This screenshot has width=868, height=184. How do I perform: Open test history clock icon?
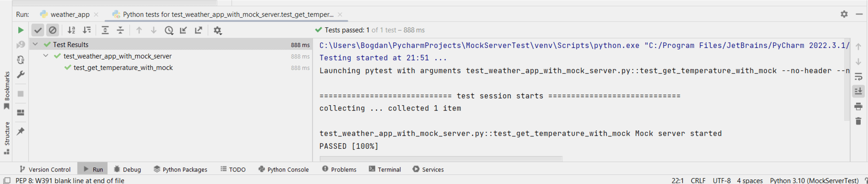(x=169, y=30)
